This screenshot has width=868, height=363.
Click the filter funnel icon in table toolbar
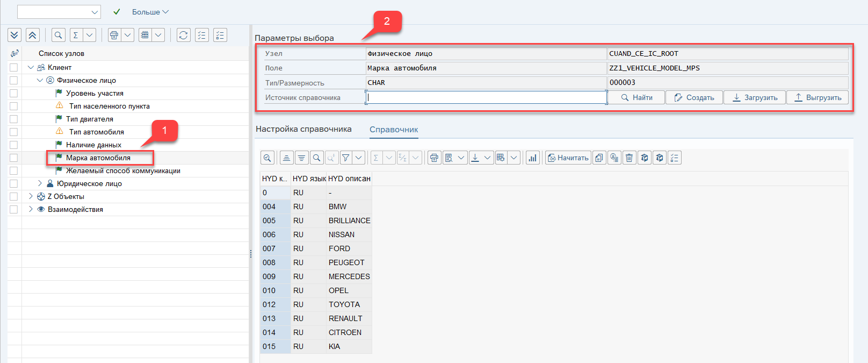[346, 158]
